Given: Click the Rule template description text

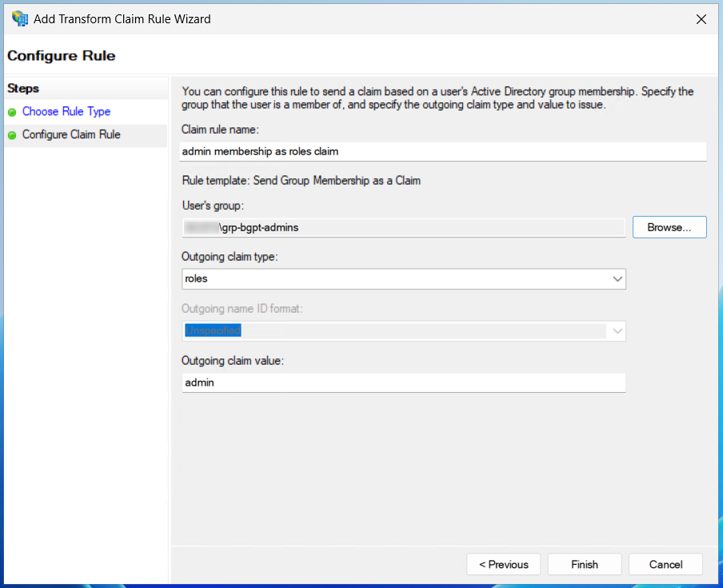Looking at the screenshot, I should pyautogui.click(x=301, y=181).
